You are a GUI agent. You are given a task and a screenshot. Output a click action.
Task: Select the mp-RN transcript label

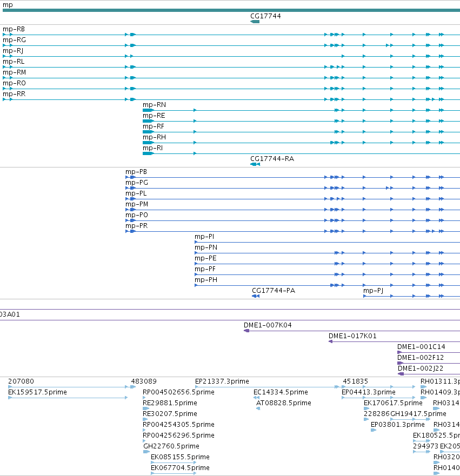154,105
